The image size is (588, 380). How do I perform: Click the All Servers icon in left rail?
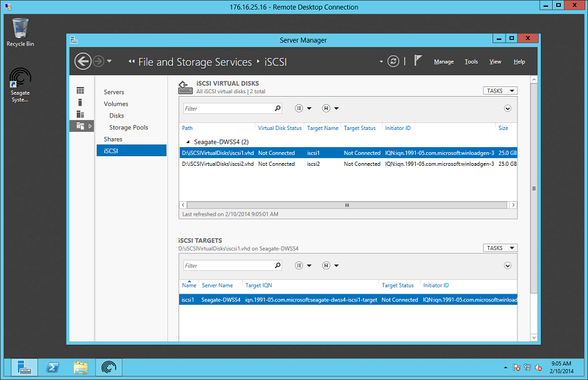(80, 114)
